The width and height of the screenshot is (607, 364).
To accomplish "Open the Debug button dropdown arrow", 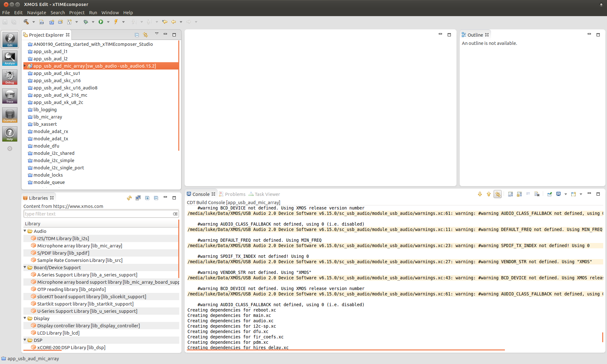I will pos(93,22).
